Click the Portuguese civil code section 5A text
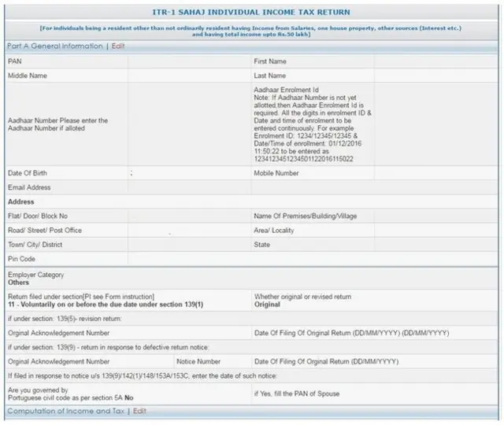 click(70, 394)
